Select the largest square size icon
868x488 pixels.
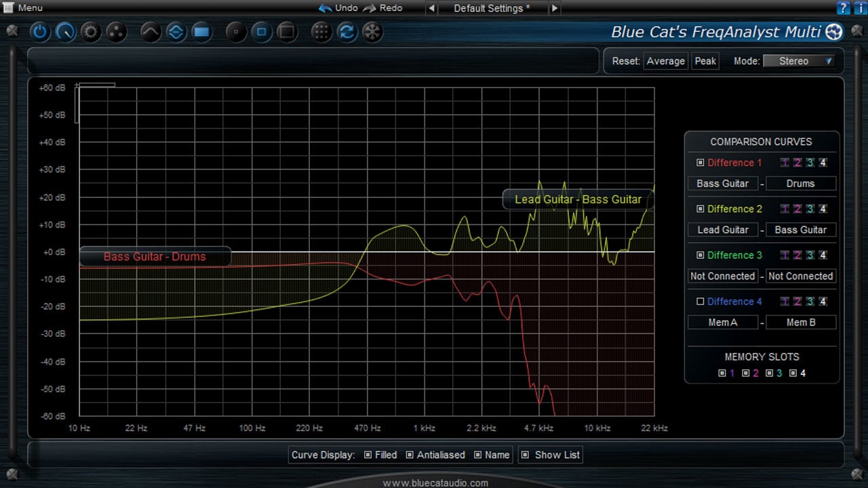287,32
